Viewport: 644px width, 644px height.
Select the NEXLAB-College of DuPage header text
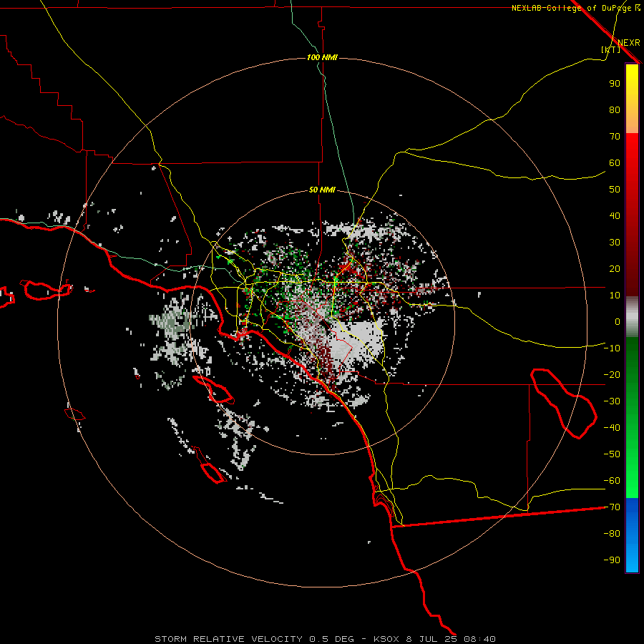tap(571, 8)
